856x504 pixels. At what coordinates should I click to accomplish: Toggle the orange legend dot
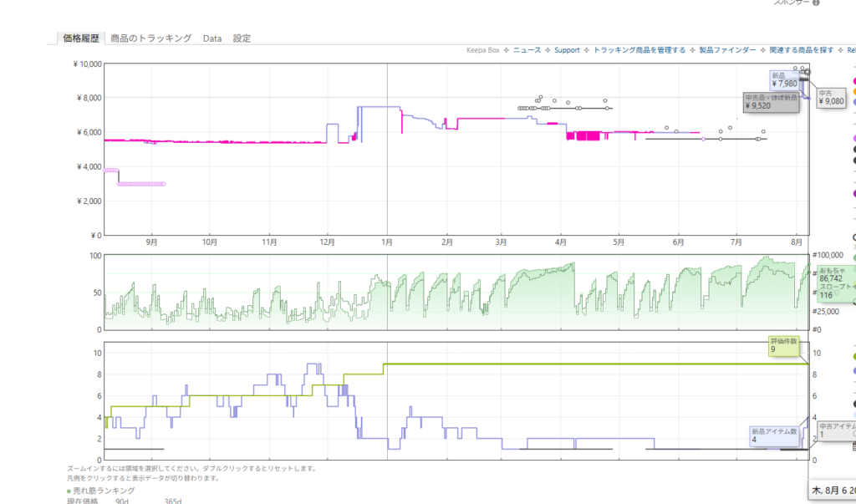[x=854, y=92]
